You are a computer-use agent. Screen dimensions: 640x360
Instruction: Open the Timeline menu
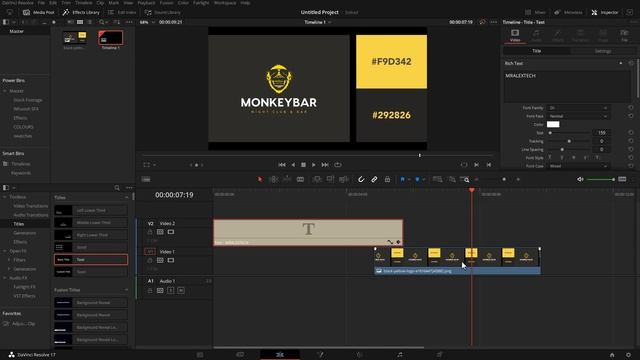tap(83, 3)
